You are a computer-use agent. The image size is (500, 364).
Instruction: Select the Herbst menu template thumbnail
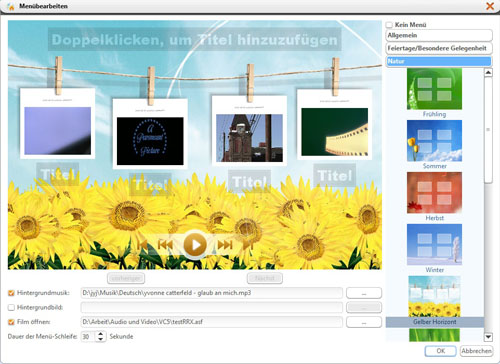point(434,193)
